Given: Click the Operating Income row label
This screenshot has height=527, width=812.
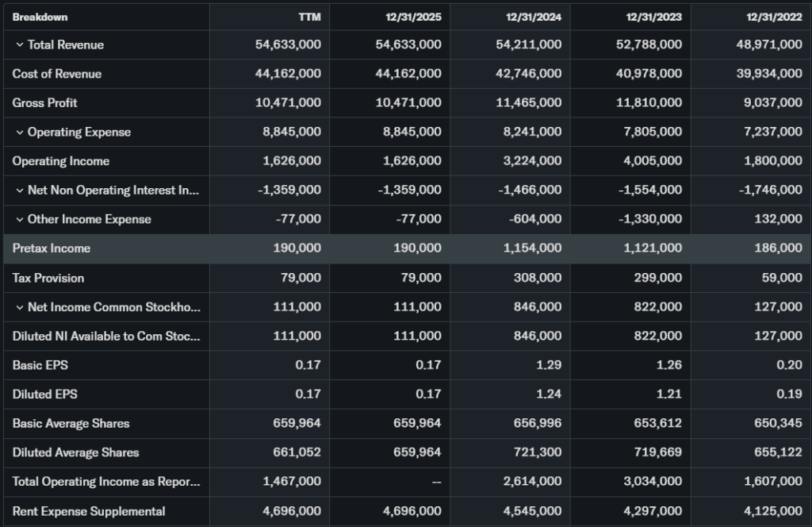Looking at the screenshot, I should (60, 161).
